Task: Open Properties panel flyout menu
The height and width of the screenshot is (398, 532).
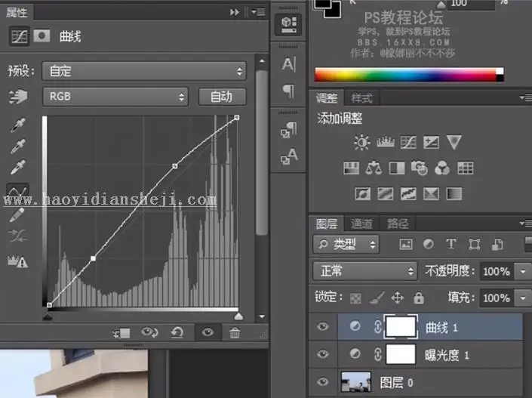Action: [x=259, y=12]
